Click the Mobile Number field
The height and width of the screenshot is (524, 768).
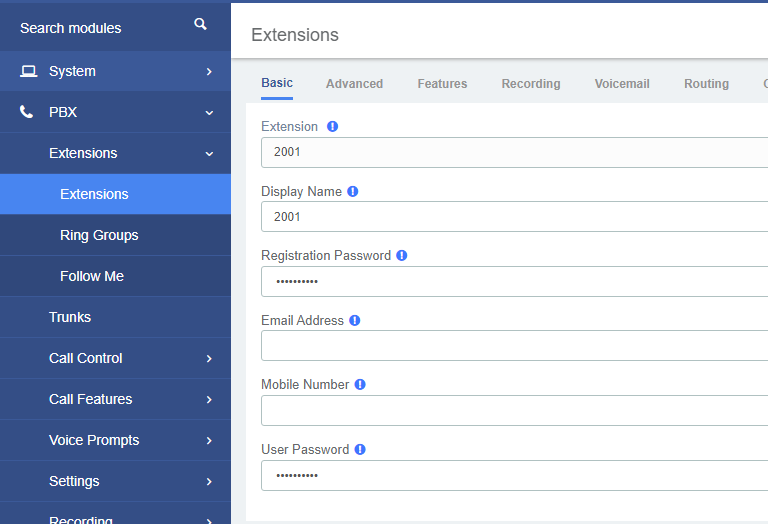(514, 410)
